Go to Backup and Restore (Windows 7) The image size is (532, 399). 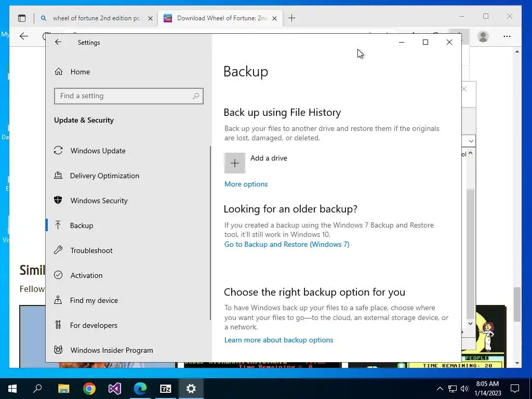(287, 244)
